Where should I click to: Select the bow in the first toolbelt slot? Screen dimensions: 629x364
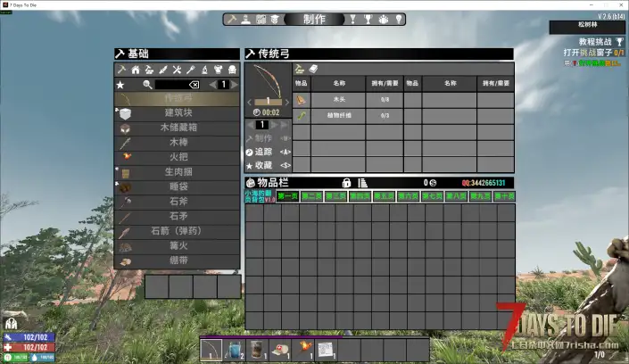tap(211, 350)
